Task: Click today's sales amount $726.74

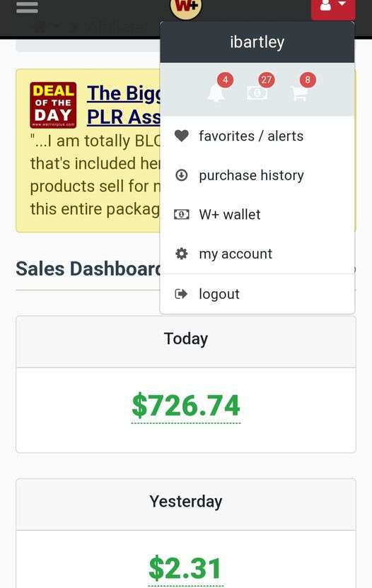Action: pos(186,406)
